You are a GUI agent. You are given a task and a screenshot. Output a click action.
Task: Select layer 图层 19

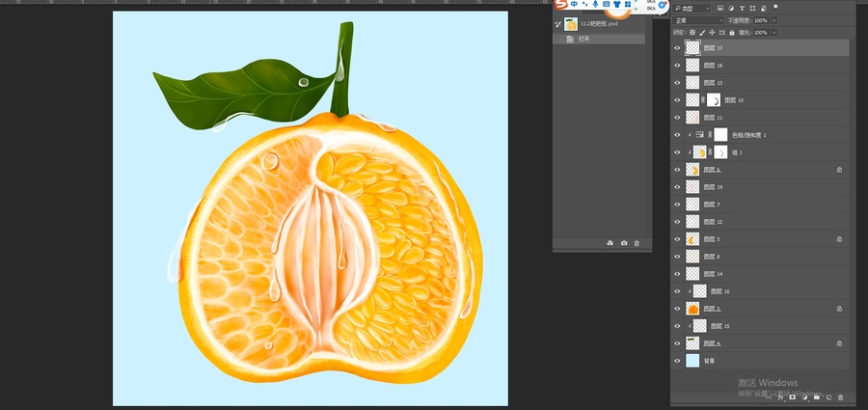760,187
